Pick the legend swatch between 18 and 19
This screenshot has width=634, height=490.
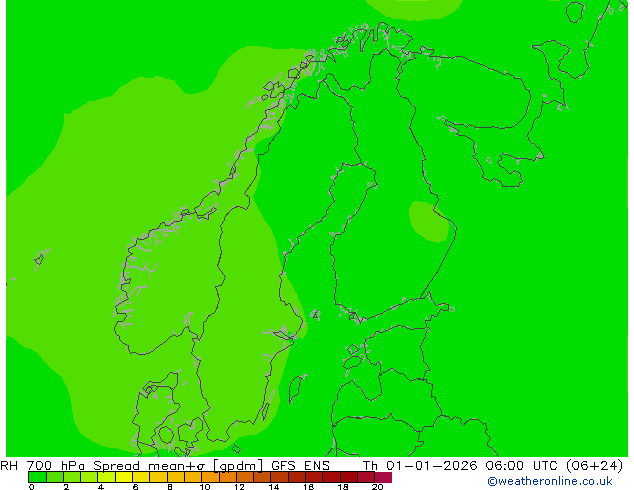point(349,477)
